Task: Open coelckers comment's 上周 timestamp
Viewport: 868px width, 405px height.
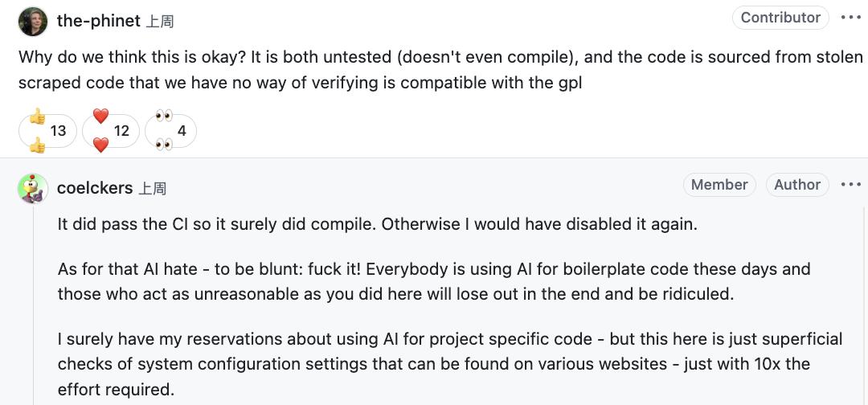Action: click(x=153, y=189)
